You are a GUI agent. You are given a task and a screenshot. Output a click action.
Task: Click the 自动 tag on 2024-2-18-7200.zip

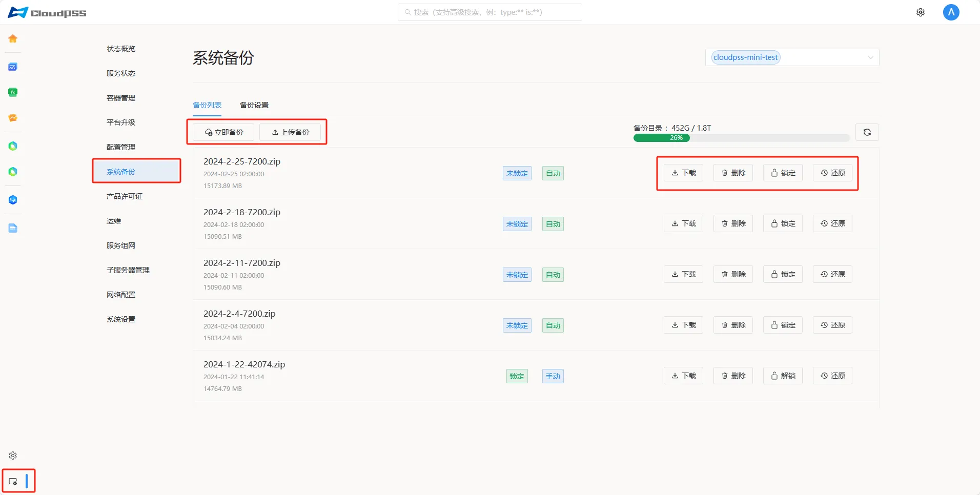553,224
